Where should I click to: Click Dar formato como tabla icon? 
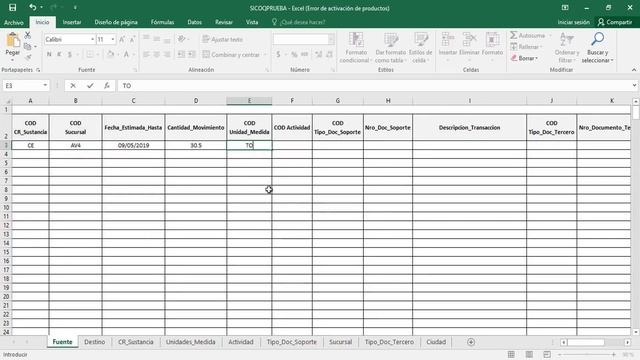[391, 40]
